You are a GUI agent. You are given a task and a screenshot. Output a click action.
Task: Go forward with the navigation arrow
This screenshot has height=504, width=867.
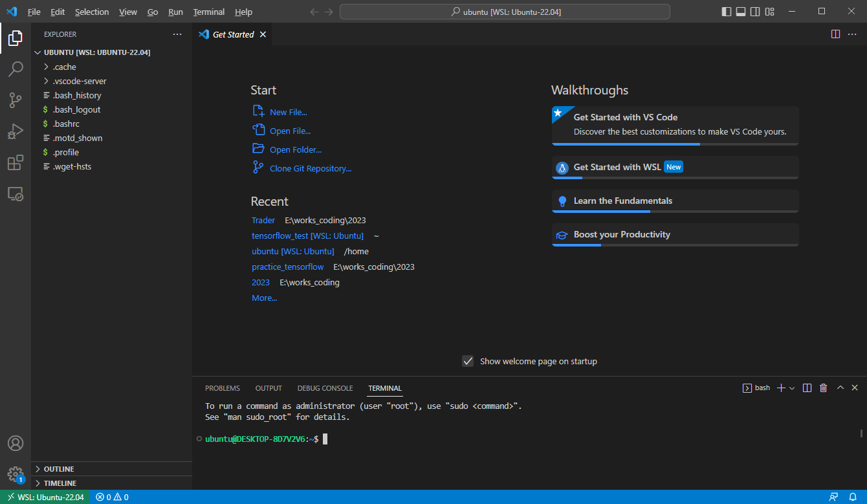tap(329, 12)
